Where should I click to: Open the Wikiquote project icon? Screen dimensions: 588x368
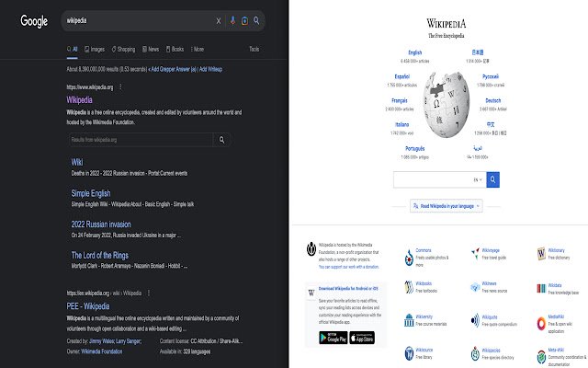pos(475,320)
